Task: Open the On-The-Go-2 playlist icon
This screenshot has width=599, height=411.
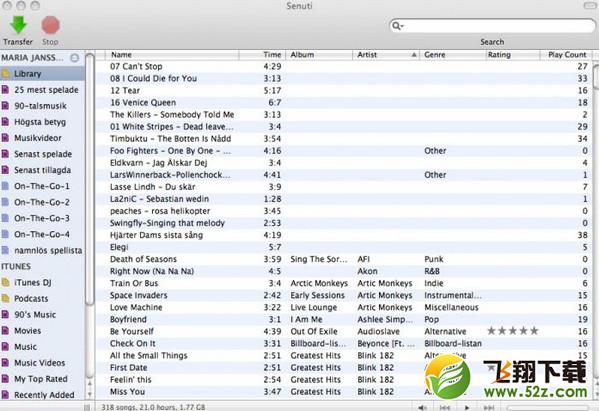Action: (5, 202)
